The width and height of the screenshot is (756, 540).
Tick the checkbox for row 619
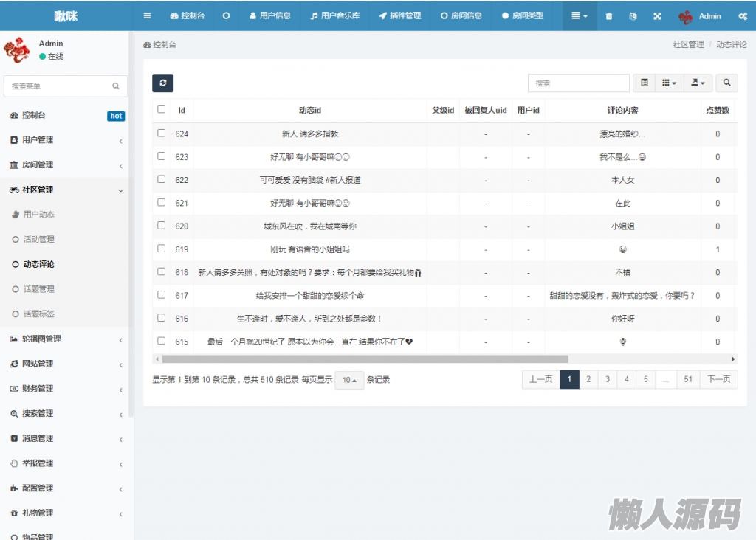[x=162, y=249]
